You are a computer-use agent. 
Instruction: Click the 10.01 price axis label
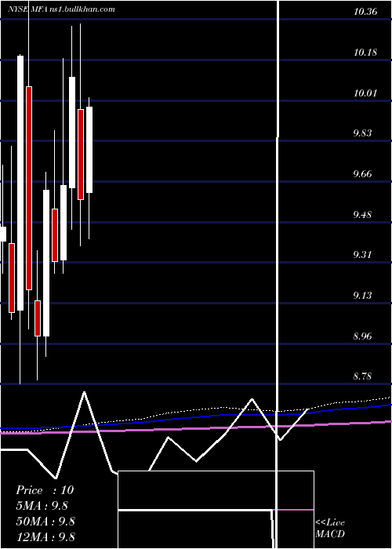click(365, 93)
